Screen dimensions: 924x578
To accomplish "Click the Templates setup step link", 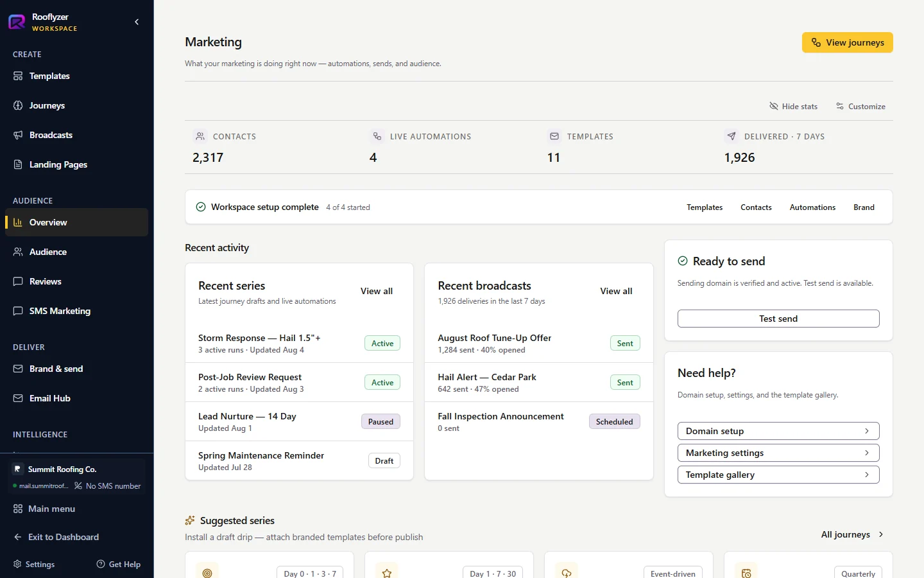I will 705,207.
